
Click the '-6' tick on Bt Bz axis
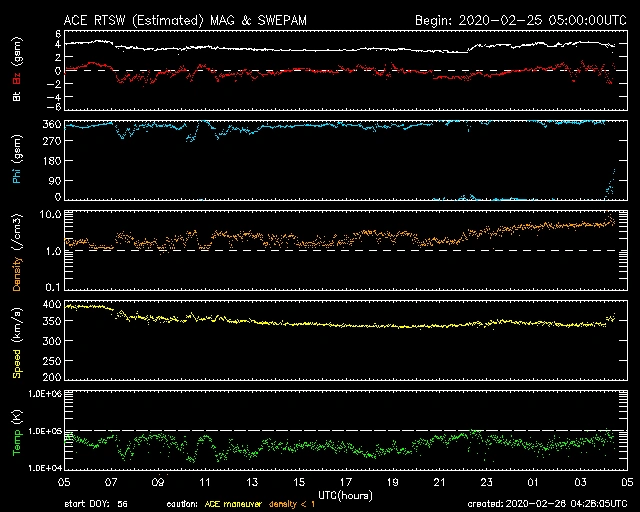54,107
